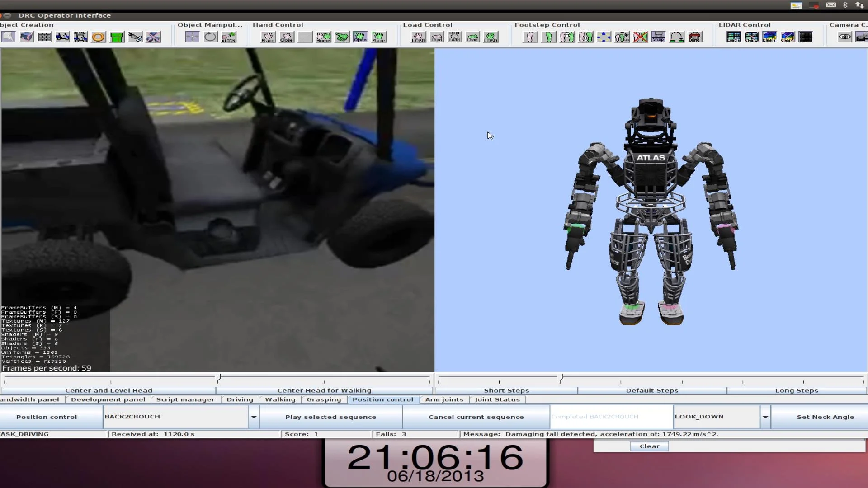The width and height of the screenshot is (868, 488).
Task: Place a single gray footstep
Action: (x=530, y=37)
